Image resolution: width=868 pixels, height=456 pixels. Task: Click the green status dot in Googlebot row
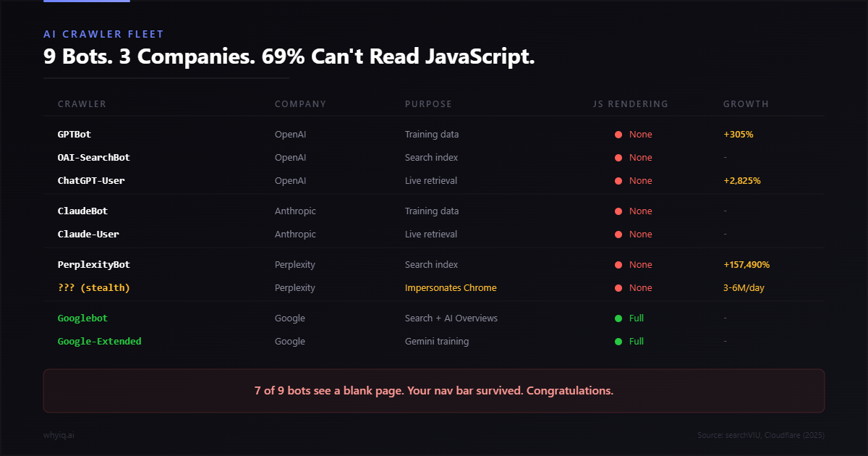(x=618, y=318)
